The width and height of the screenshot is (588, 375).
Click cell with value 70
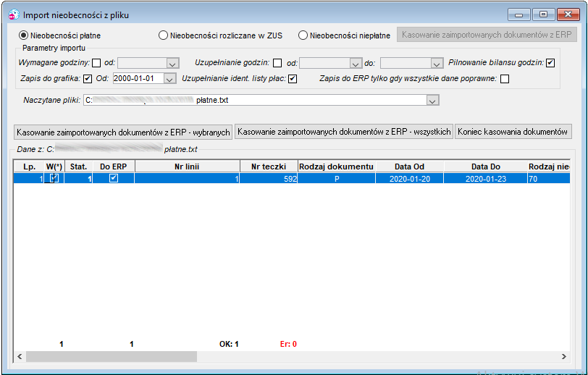click(x=549, y=179)
